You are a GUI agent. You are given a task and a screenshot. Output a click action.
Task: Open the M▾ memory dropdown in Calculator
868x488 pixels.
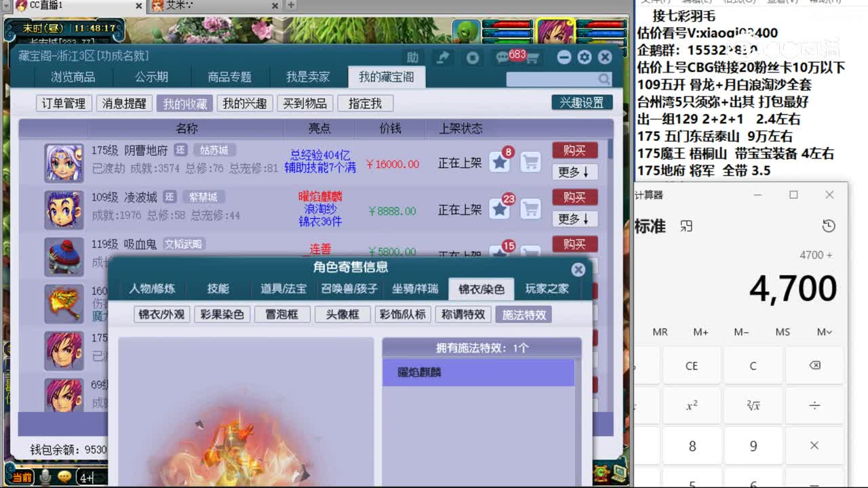pyautogui.click(x=823, y=331)
